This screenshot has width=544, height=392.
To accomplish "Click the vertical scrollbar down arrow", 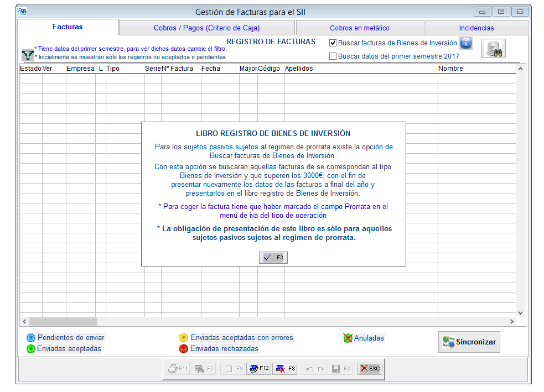I will point(520,312).
